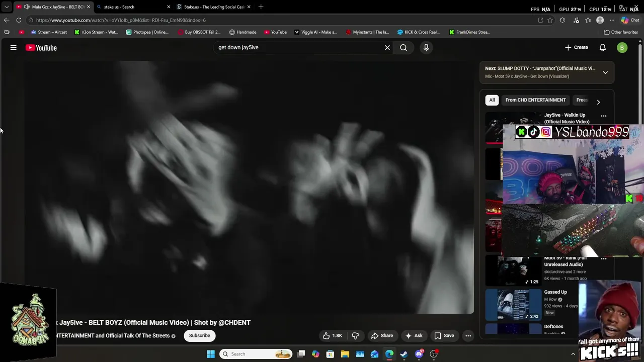Select the All filter chip

click(492, 100)
